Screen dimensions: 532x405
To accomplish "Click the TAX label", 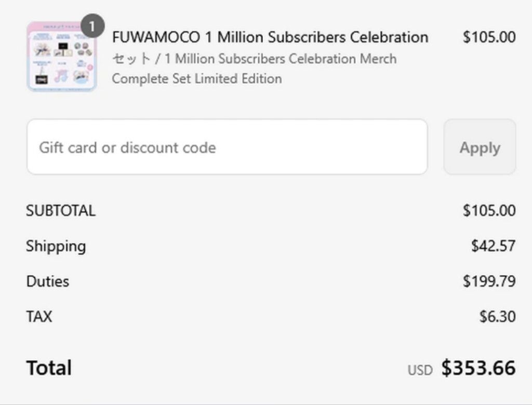I will click(x=39, y=316).
